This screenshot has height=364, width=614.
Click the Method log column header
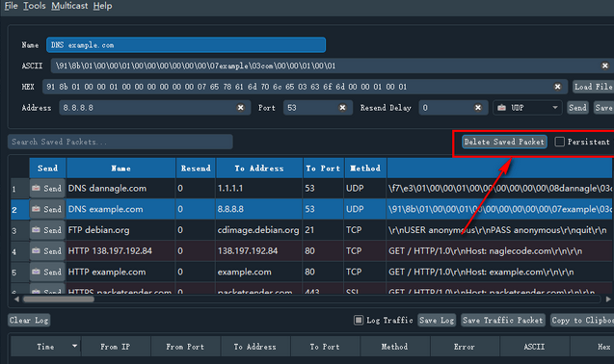[395, 347]
